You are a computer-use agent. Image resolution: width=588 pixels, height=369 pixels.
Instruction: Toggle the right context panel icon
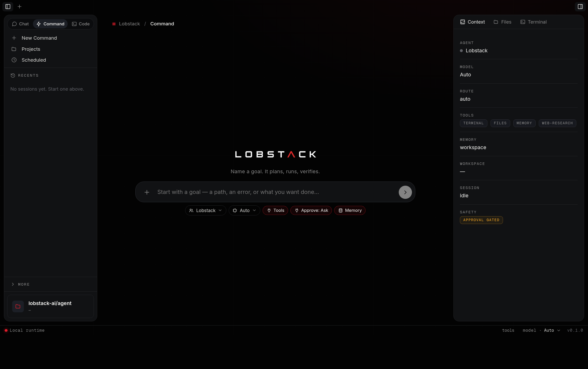(x=580, y=6)
